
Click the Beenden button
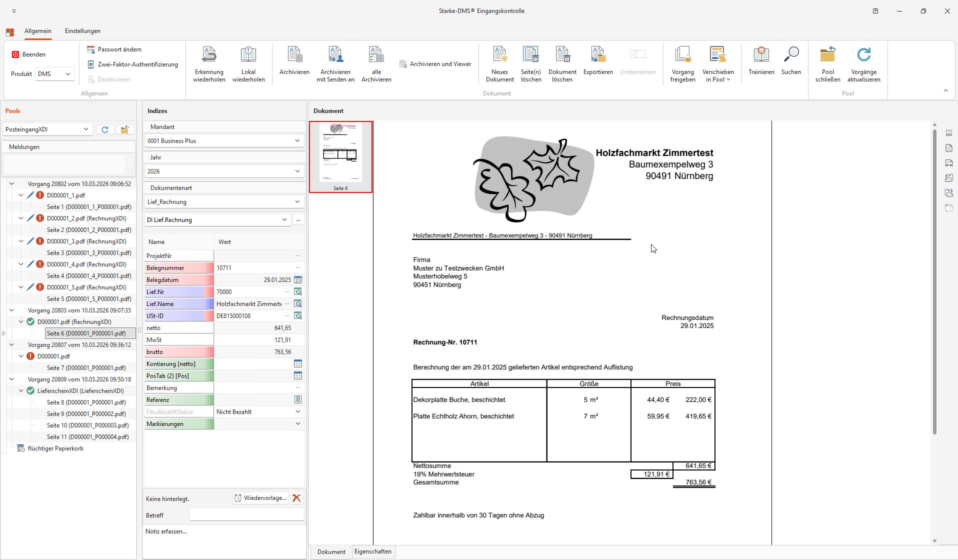tap(28, 54)
